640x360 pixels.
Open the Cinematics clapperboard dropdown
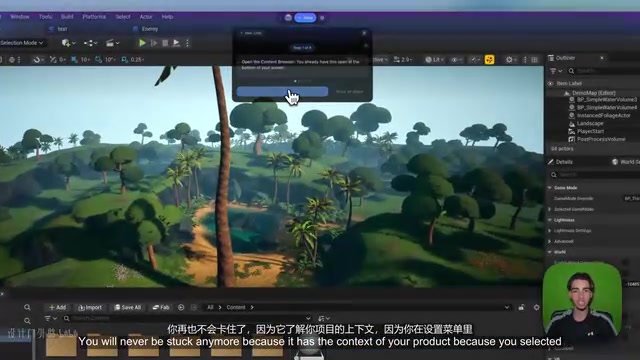pyautogui.click(x=112, y=43)
